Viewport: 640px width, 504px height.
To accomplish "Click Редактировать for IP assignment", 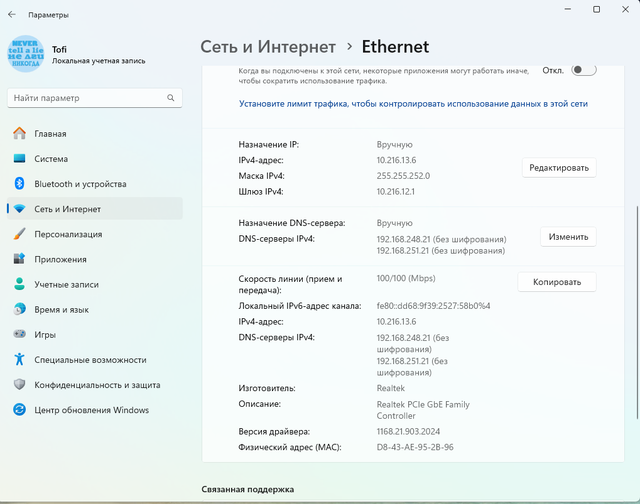I will pos(559,168).
